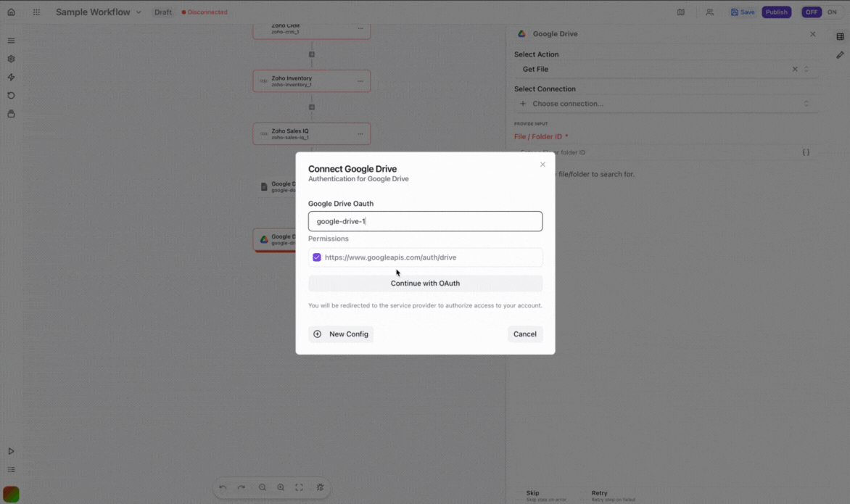
Task: Uncheck the googleapis.com/auth/drive permission
Action: (x=317, y=257)
